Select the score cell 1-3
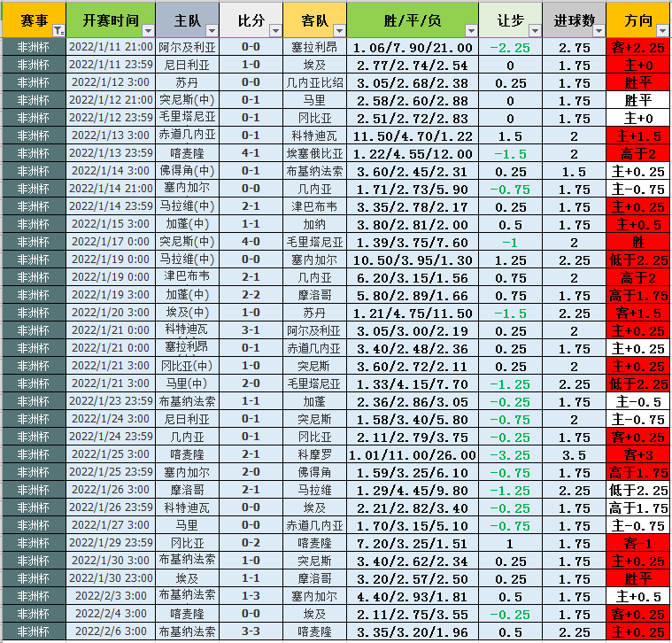Image resolution: width=672 pixels, height=643 pixels. [251, 596]
